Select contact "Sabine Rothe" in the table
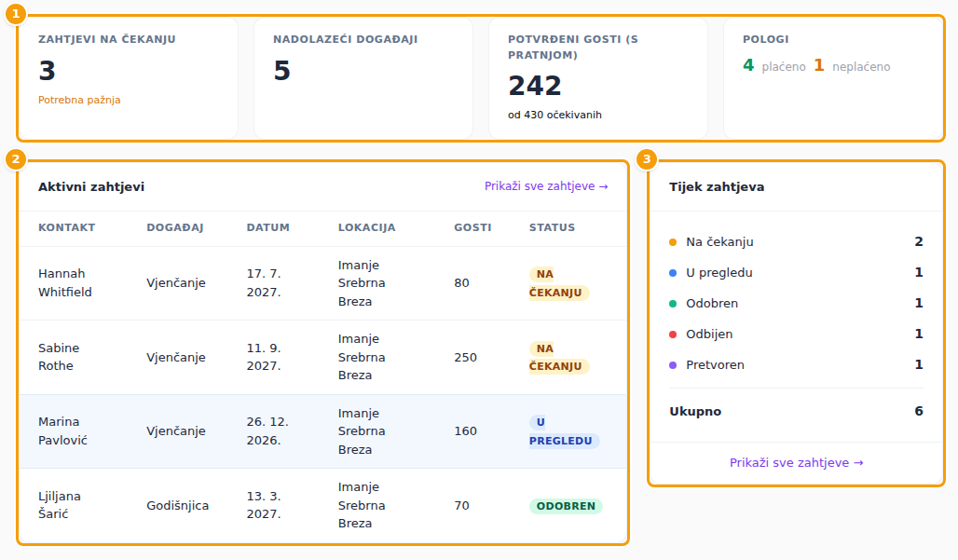 click(x=59, y=357)
